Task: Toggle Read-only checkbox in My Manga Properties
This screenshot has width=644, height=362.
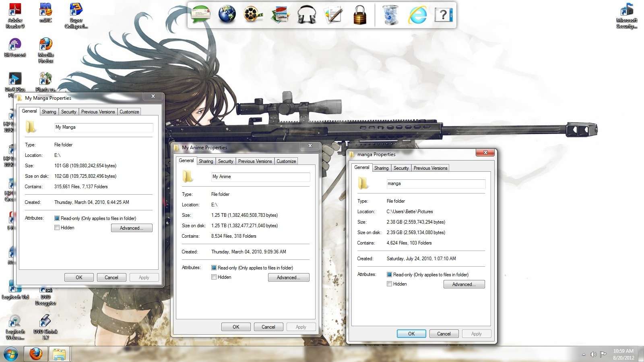Action: point(57,218)
